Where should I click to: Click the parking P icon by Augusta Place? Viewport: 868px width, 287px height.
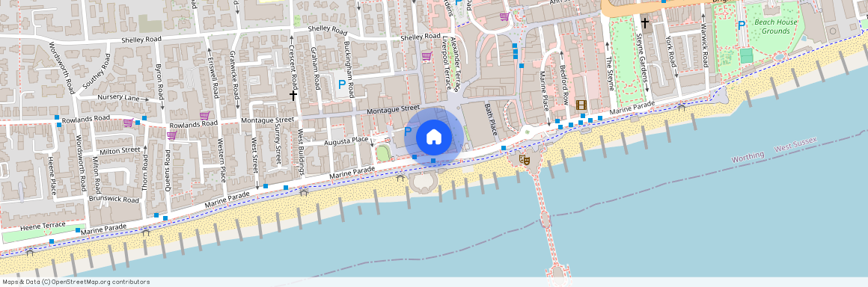coord(408,132)
